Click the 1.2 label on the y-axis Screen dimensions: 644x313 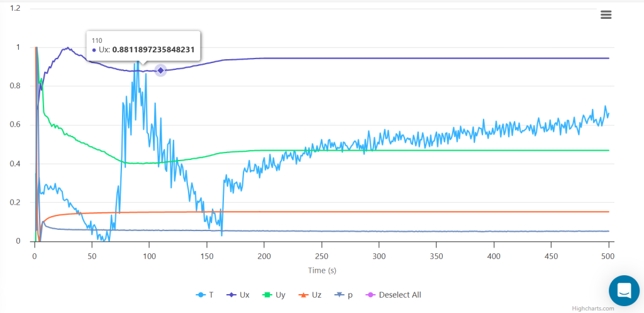point(14,8)
